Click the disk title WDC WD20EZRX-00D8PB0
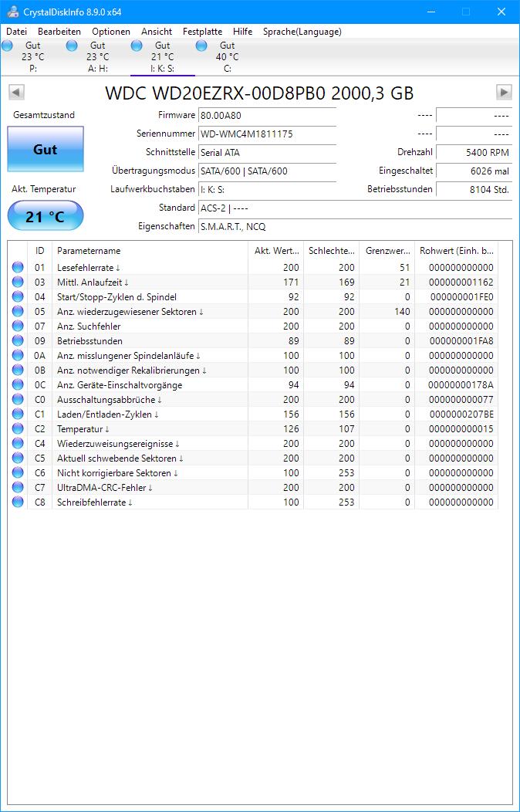The image size is (520, 812). pyautogui.click(x=260, y=93)
